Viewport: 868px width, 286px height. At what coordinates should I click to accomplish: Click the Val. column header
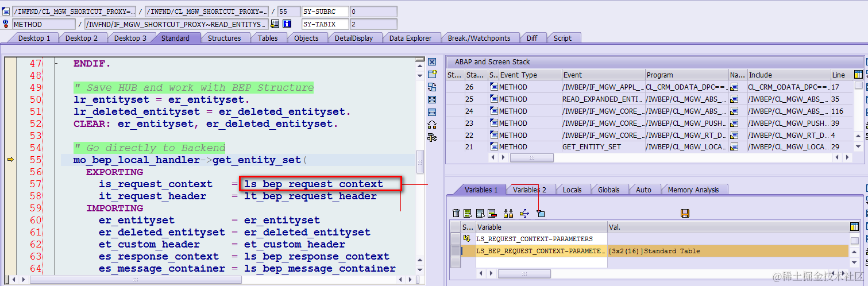pos(727,227)
